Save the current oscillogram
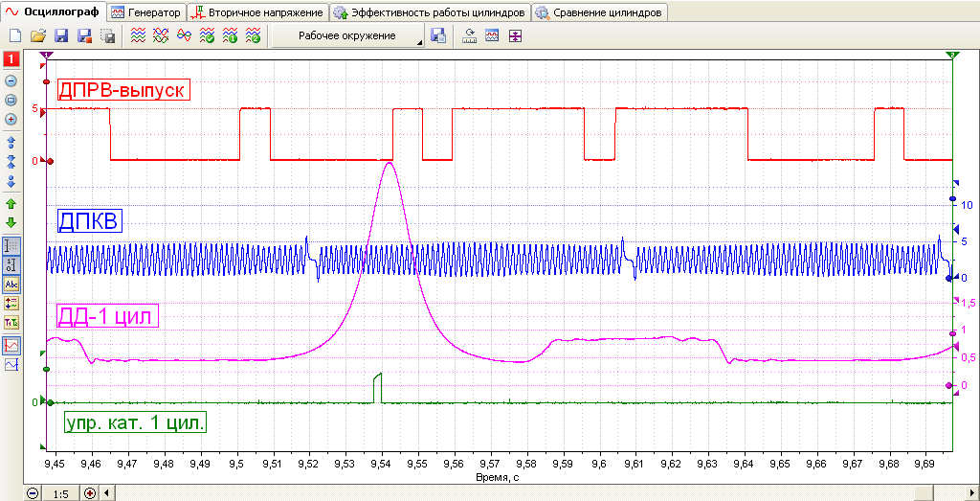This screenshot has width=980, height=501. pos(61,36)
